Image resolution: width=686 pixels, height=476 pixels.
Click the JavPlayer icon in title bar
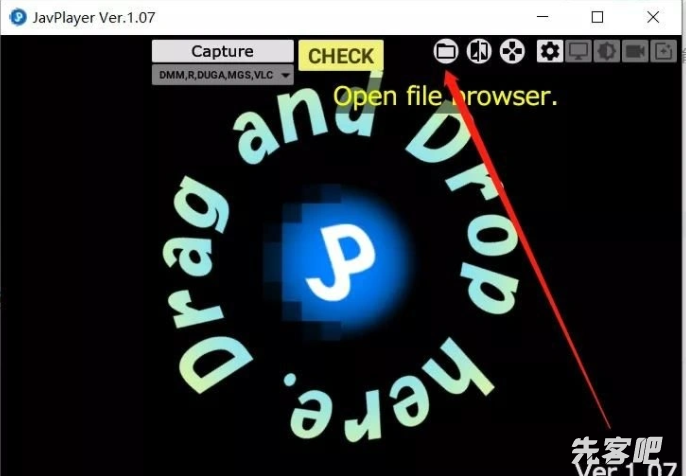click(17, 17)
